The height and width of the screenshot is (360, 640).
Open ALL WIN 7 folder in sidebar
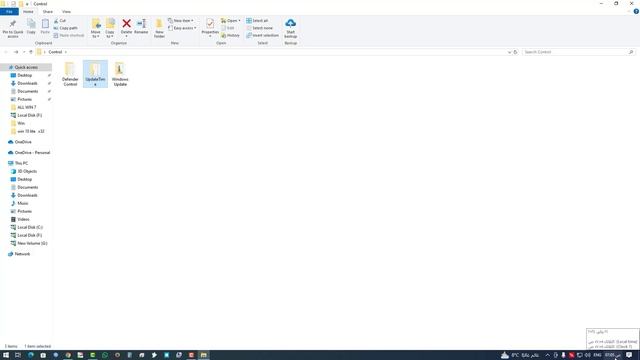tap(27, 107)
